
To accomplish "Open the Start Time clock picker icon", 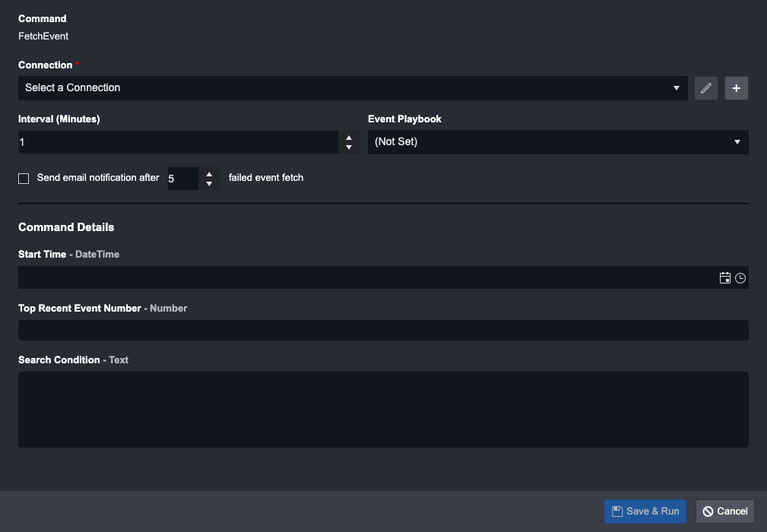I will pyautogui.click(x=740, y=278).
